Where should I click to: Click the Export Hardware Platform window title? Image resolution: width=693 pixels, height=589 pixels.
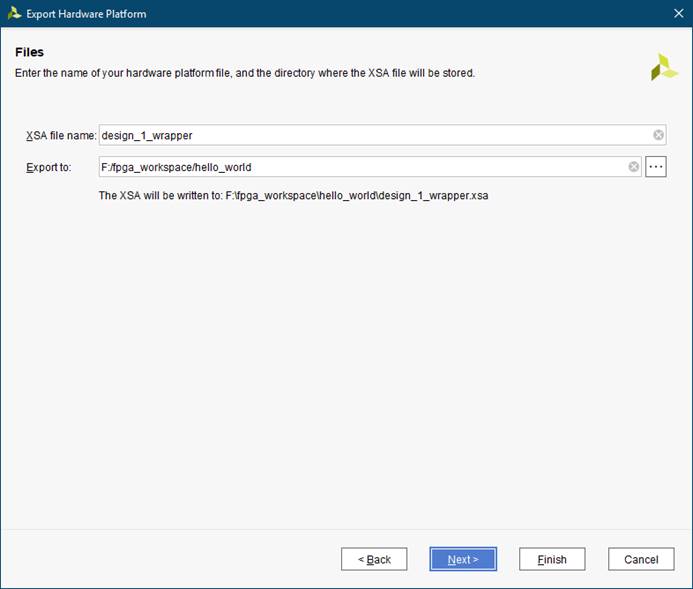(86, 14)
